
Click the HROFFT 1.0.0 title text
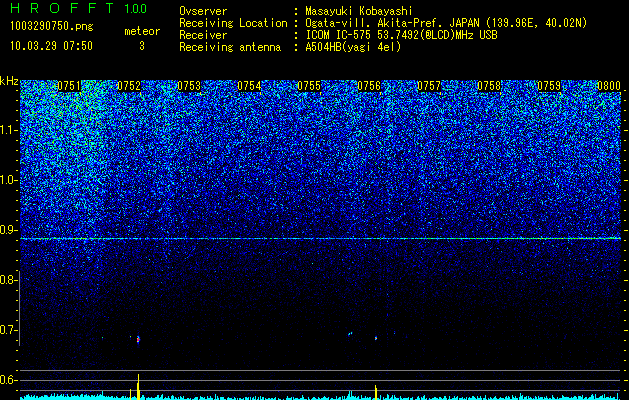pos(79,8)
